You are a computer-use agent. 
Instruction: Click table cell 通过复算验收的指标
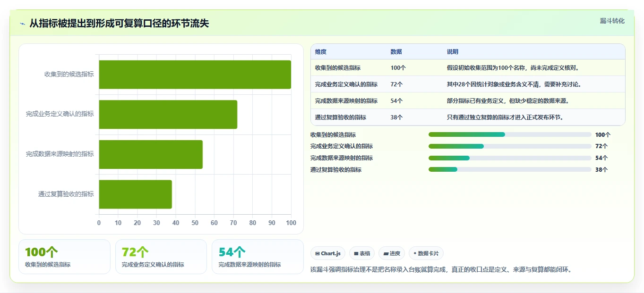coord(341,117)
